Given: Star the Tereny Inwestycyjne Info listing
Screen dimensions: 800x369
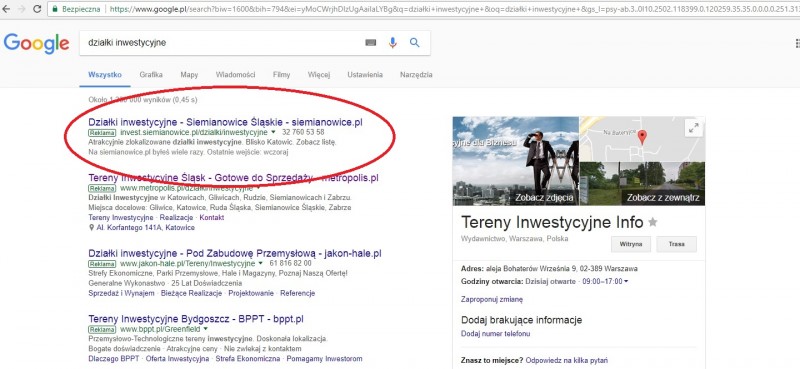Looking at the screenshot, I should [653, 222].
